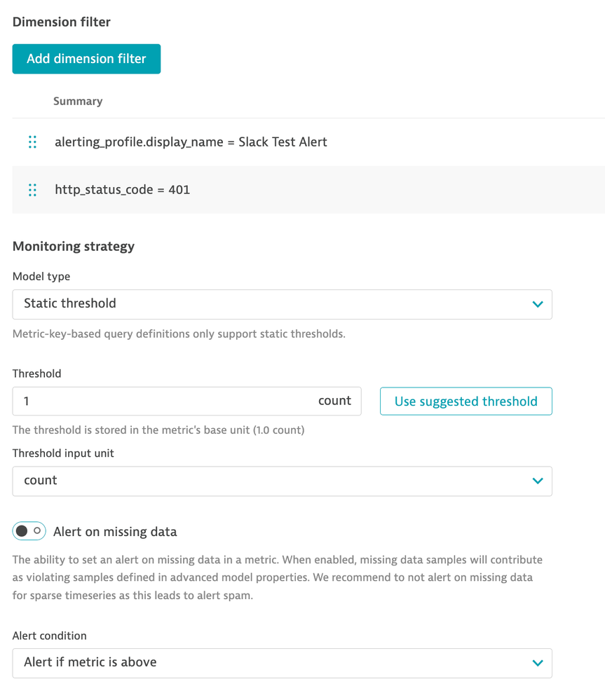Screen dimensions: 605x700
Task: Click the Alert condition field label
Action: 50,636
